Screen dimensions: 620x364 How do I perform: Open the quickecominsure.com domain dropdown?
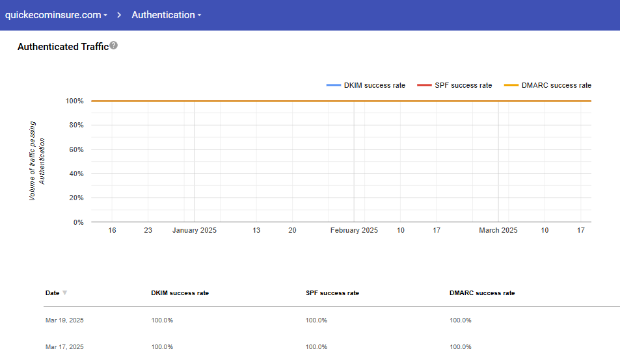[x=56, y=15]
